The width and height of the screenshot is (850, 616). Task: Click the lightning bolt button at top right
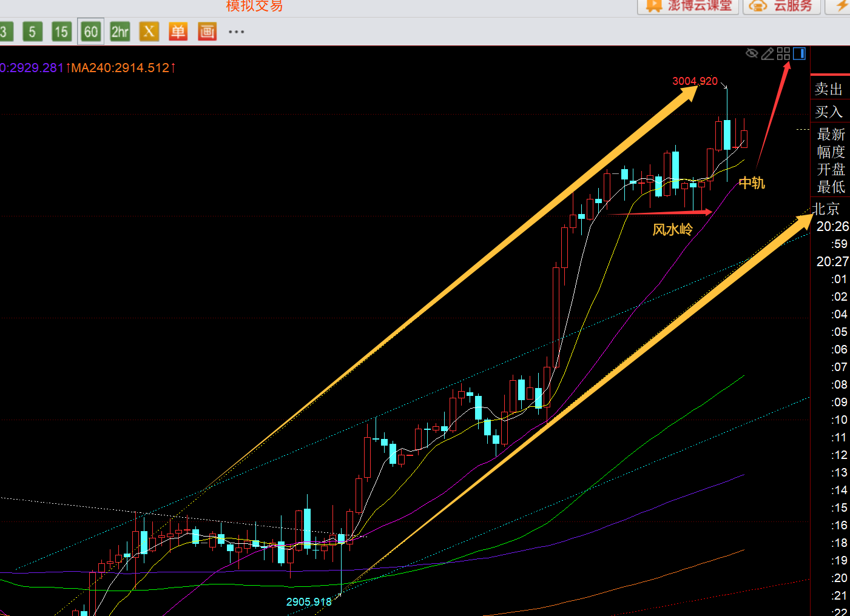(841, 6)
